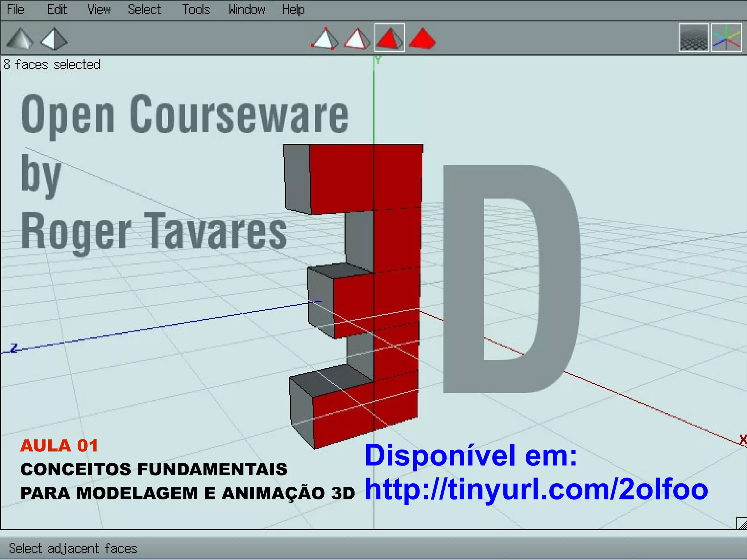
Task: Open the Tools menu
Action: click(x=196, y=9)
